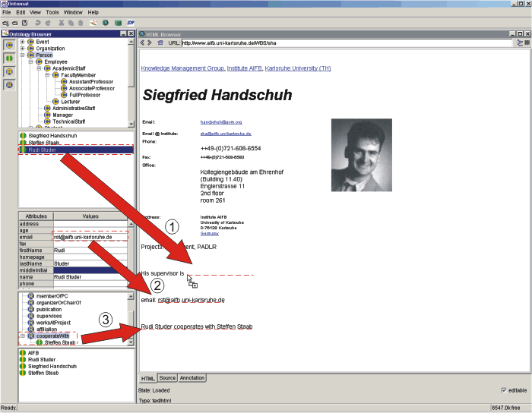Open the Karlsruhe University (TH) link

click(x=298, y=68)
